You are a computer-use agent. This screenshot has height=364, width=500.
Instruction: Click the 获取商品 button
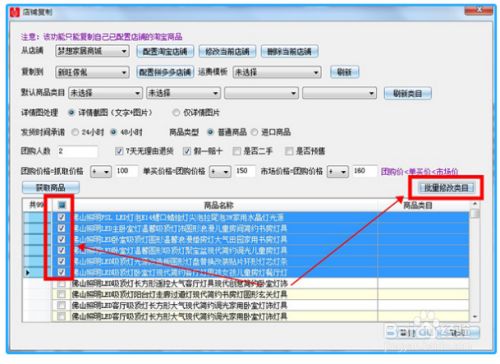51,188
